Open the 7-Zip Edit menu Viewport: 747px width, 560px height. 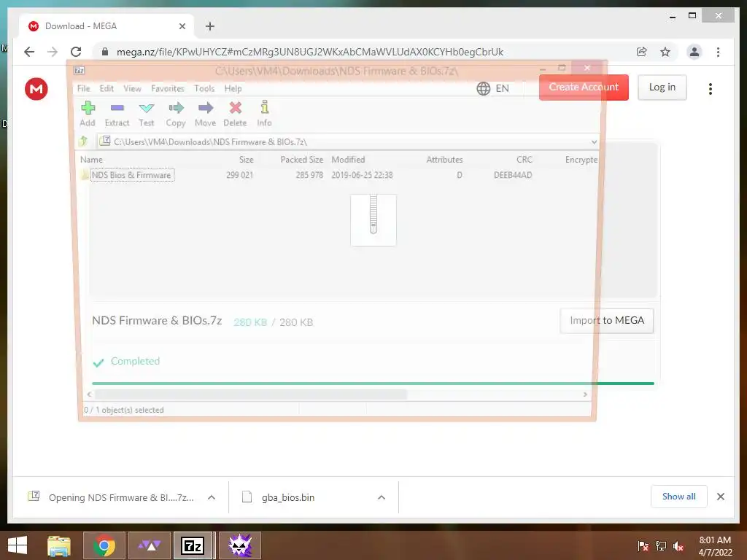(107, 88)
